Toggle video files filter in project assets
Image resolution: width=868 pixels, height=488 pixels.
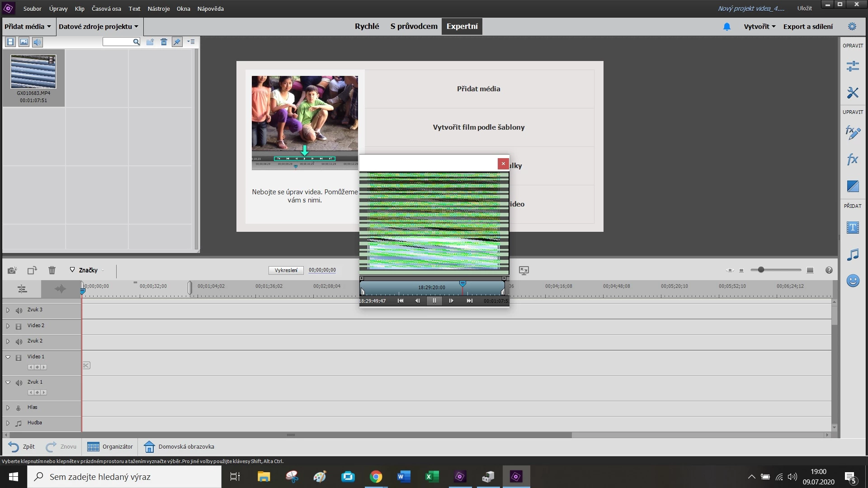(x=10, y=42)
